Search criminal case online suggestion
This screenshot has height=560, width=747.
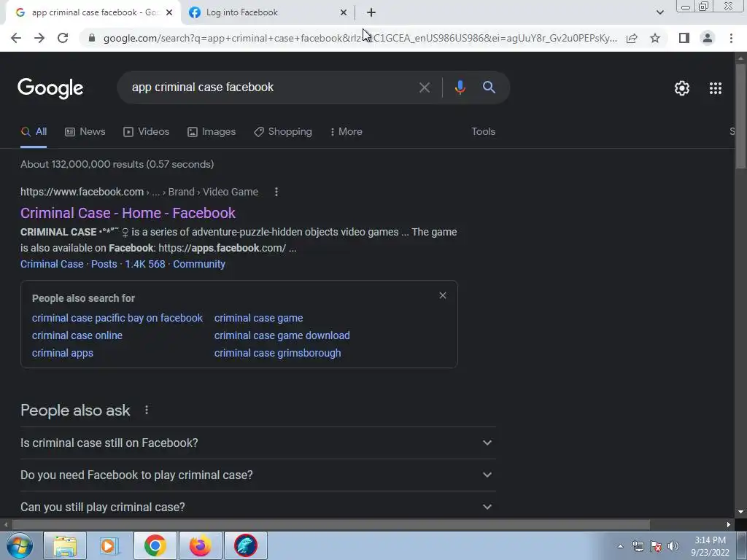77,335
